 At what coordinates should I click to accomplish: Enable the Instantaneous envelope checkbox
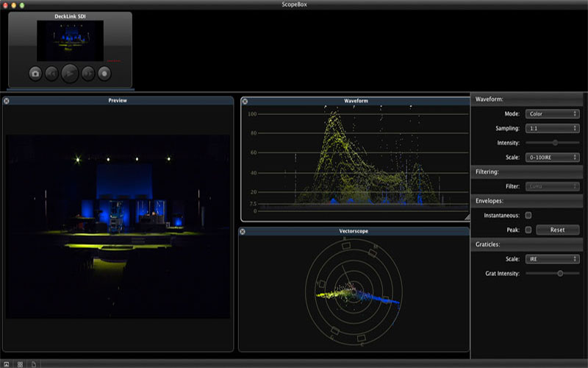[x=528, y=215]
